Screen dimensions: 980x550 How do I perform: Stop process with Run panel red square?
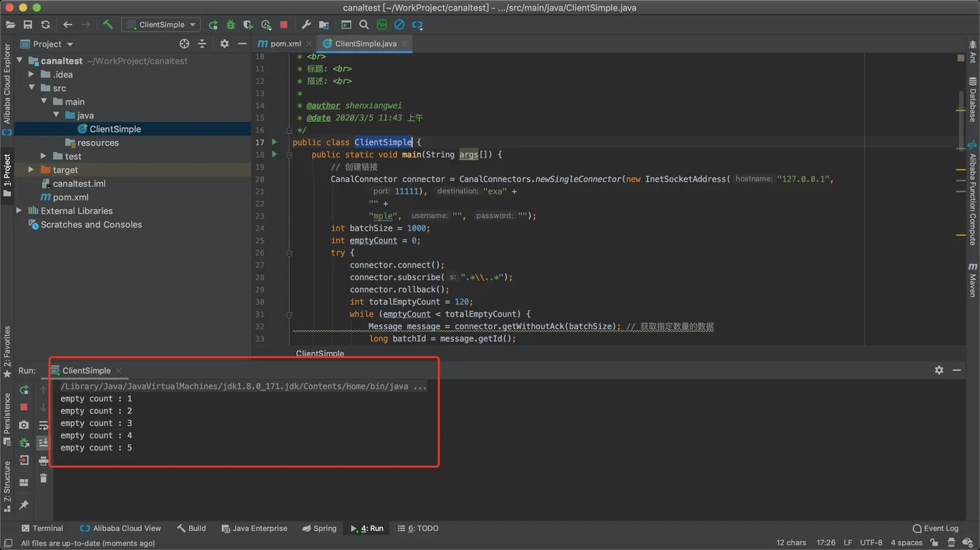[x=24, y=407]
